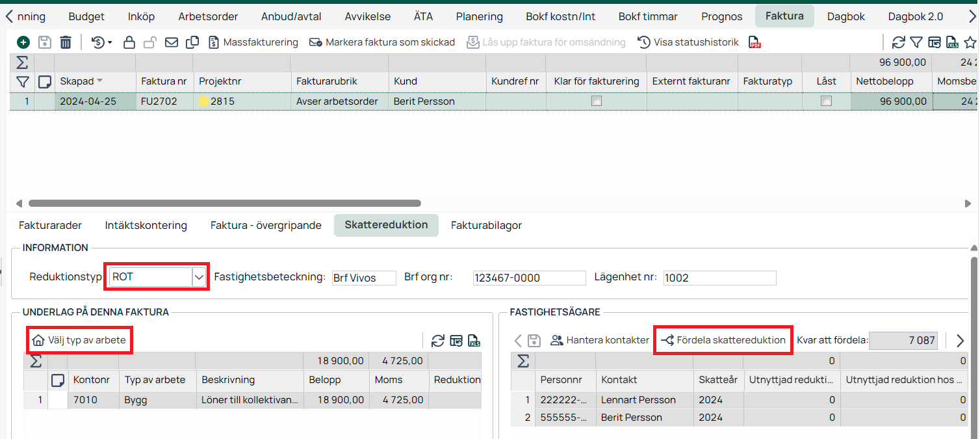Lock the invoice with closed padlock icon

[129, 42]
